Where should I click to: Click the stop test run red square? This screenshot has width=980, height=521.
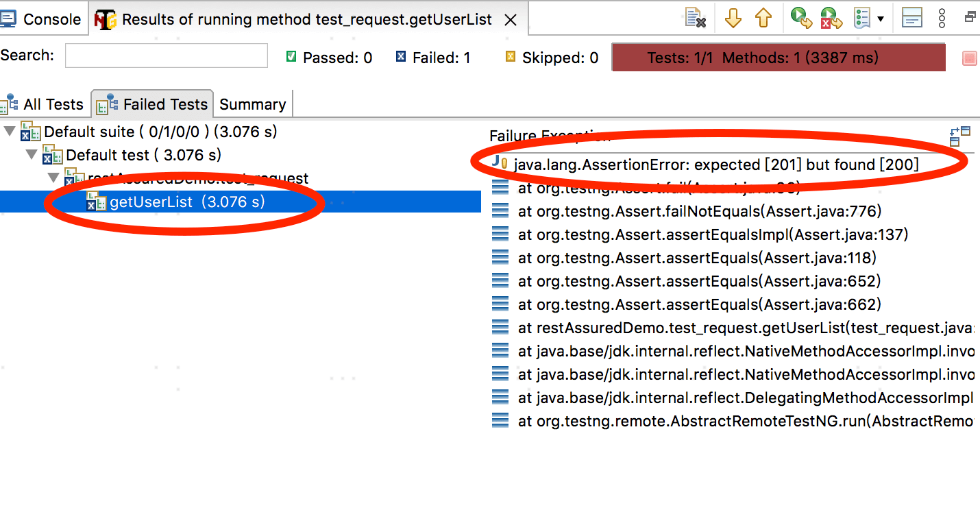click(x=969, y=58)
